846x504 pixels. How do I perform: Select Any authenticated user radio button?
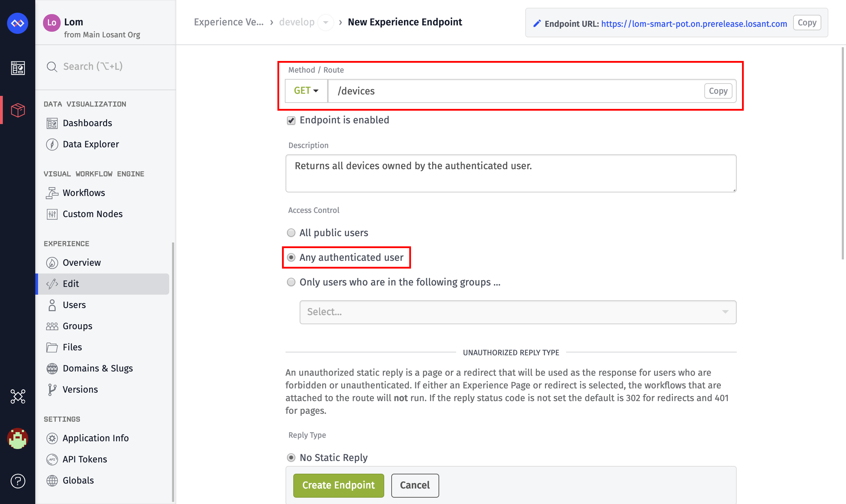click(x=291, y=257)
